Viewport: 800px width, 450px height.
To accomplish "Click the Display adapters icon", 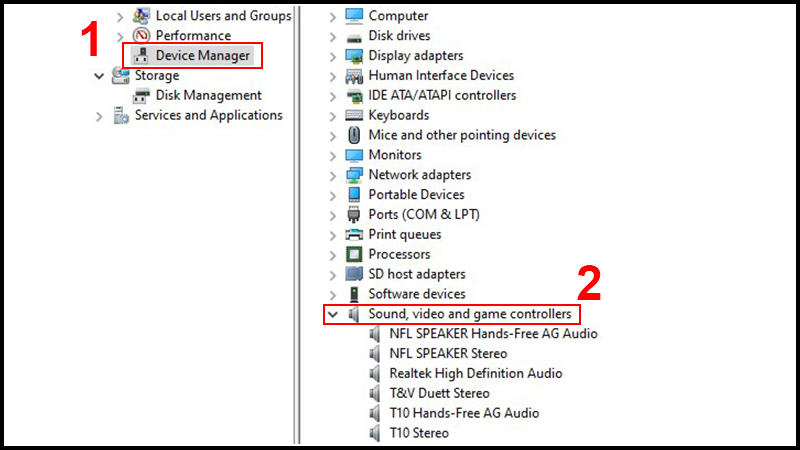I will click(354, 56).
